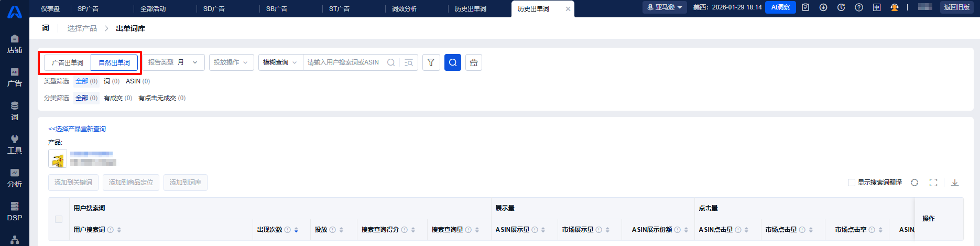The width and height of the screenshot is (980, 246).
Task: Click the download icon above the table
Action: 955,183
